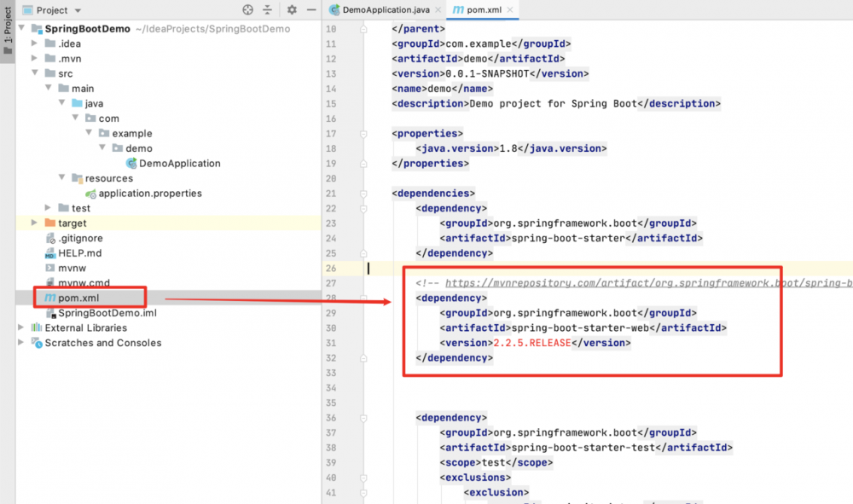This screenshot has width=853, height=504.
Task: Select application.properties file
Action: point(150,193)
